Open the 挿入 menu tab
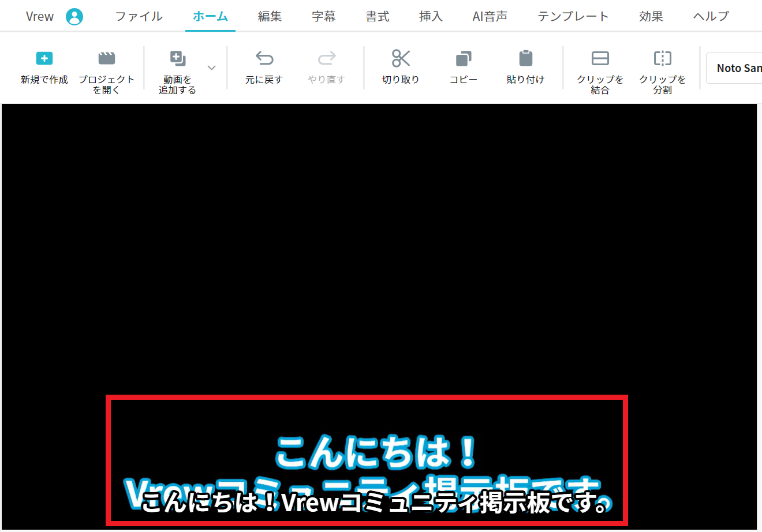This screenshot has height=532, width=762. [431, 16]
